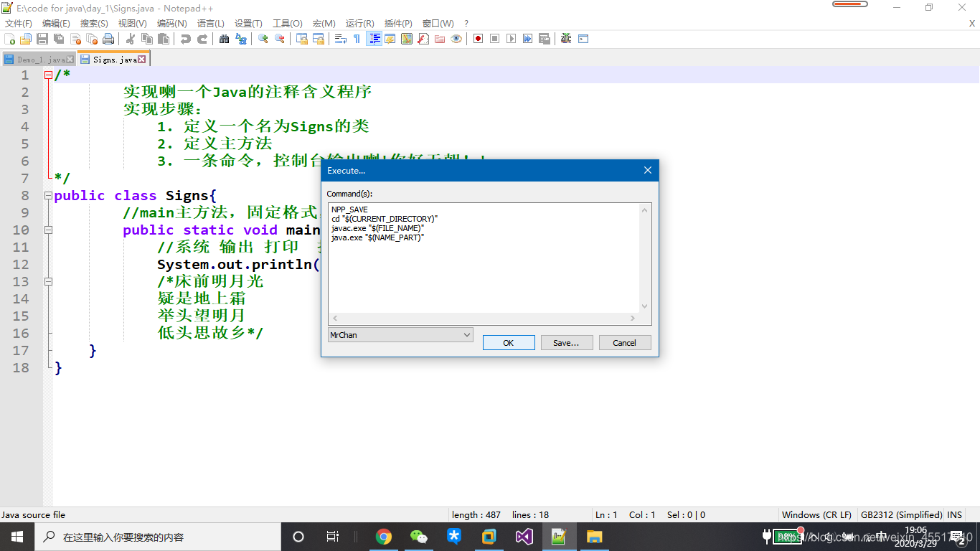The image size is (980, 551).
Task: Switch to the Demo_1.java tab
Action: tap(39, 60)
